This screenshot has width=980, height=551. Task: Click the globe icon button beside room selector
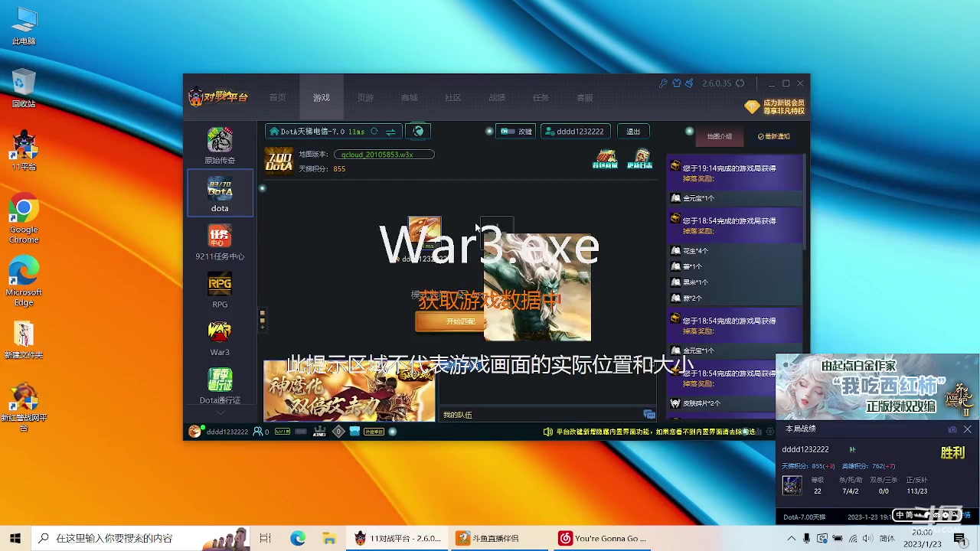click(418, 132)
